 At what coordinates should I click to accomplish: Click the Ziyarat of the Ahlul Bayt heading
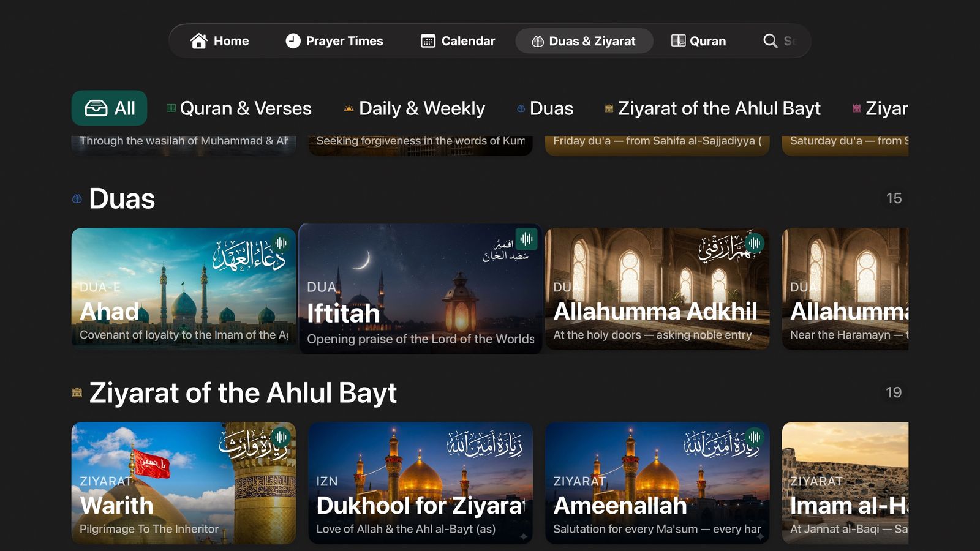pos(243,392)
